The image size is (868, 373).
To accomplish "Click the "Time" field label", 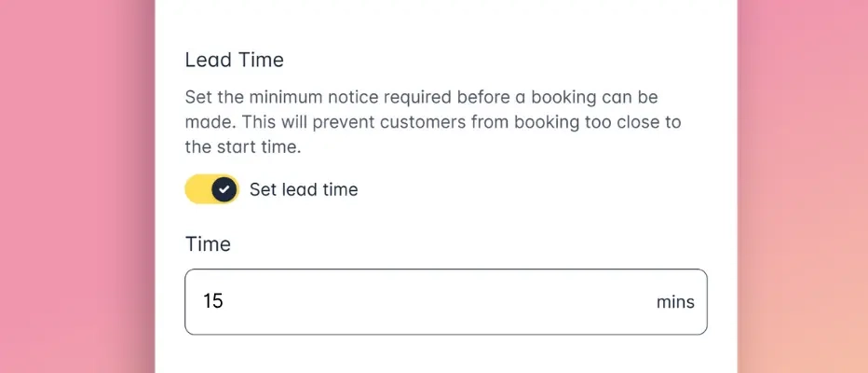I will coord(208,244).
